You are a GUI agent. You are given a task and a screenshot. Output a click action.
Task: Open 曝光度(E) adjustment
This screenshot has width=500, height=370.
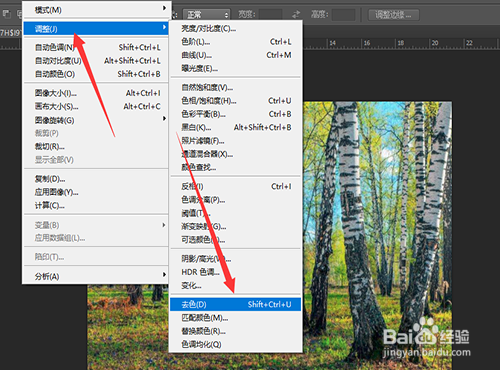click(x=236, y=69)
